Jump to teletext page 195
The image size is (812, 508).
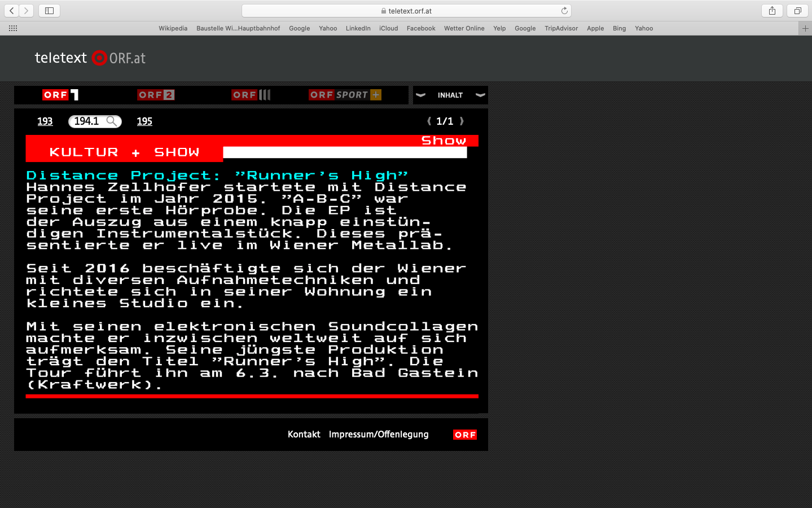click(144, 121)
